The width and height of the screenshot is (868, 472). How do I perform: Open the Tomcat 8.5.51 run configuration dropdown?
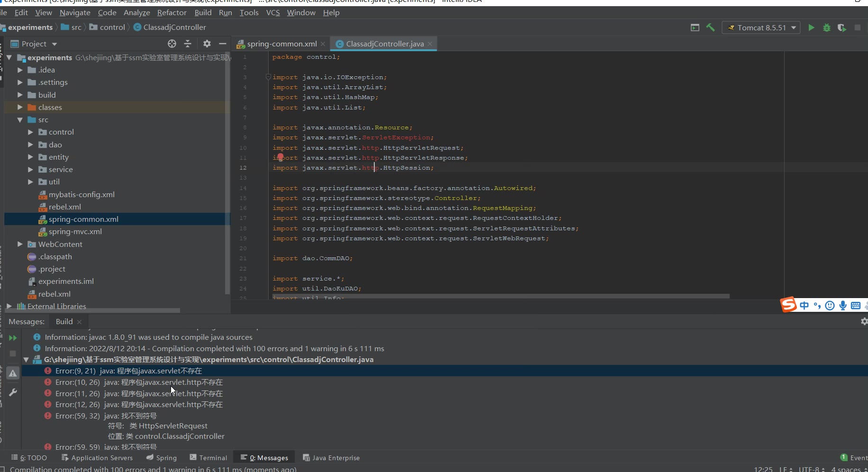[x=761, y=27]
